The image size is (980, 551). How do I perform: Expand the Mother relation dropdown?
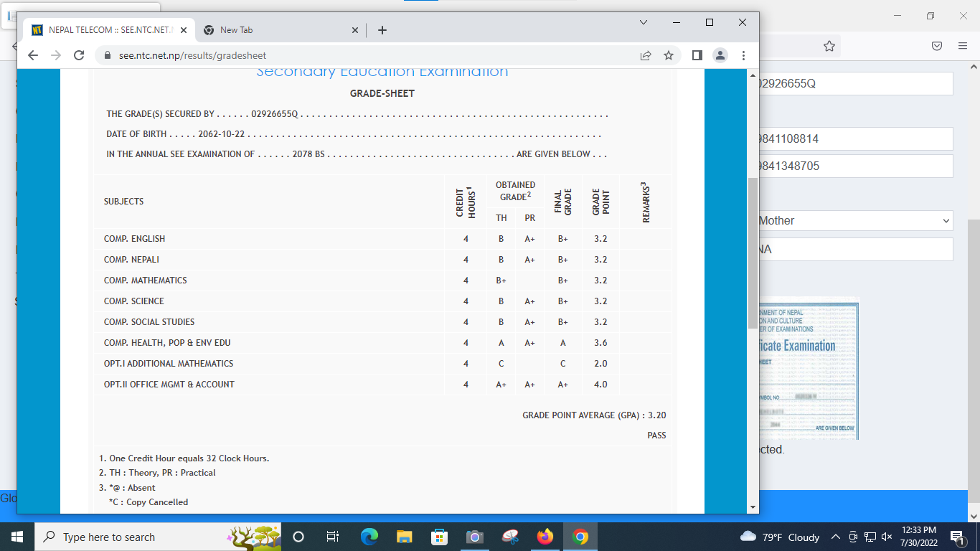(854, 221)
